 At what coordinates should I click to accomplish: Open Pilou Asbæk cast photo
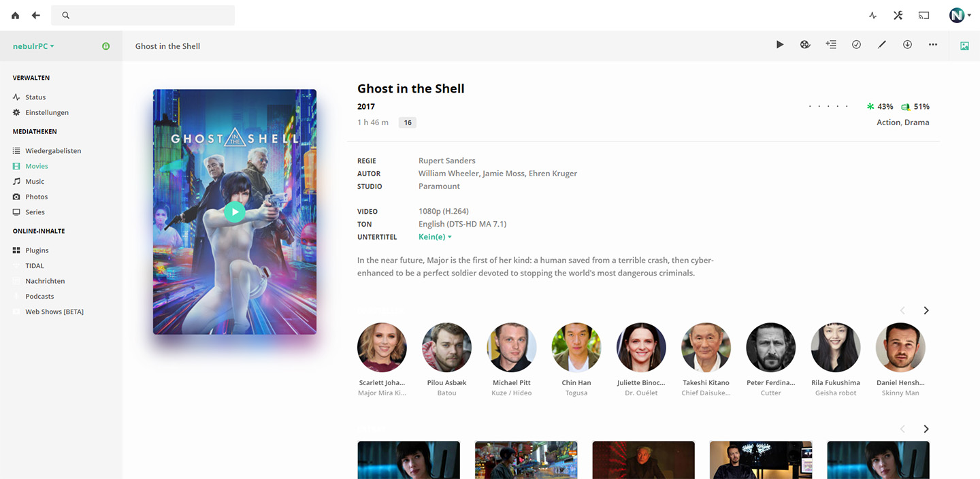coord(446,348)
